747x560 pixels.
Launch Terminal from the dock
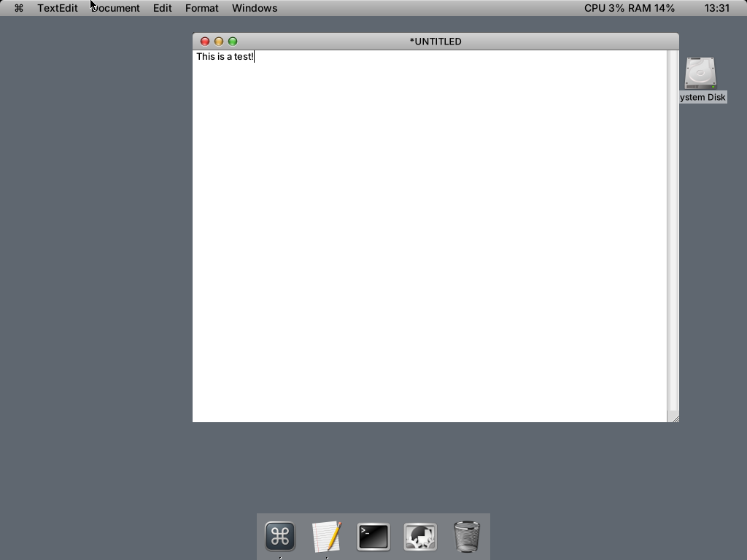(373, 537)
